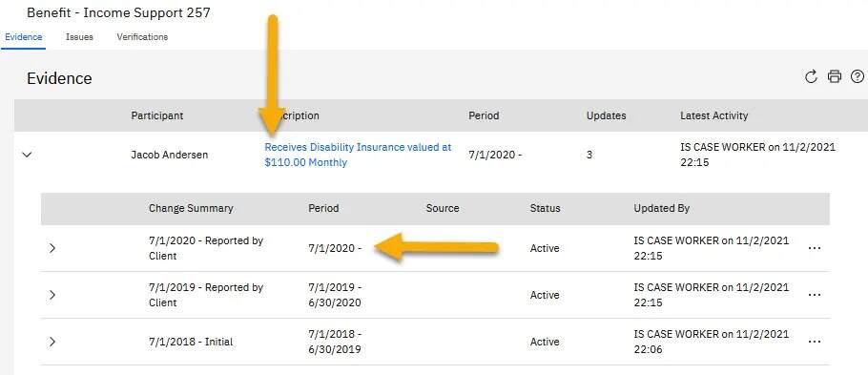Click the outer Period column header
Screen dimensions: 868x375
tap(484, 115)
